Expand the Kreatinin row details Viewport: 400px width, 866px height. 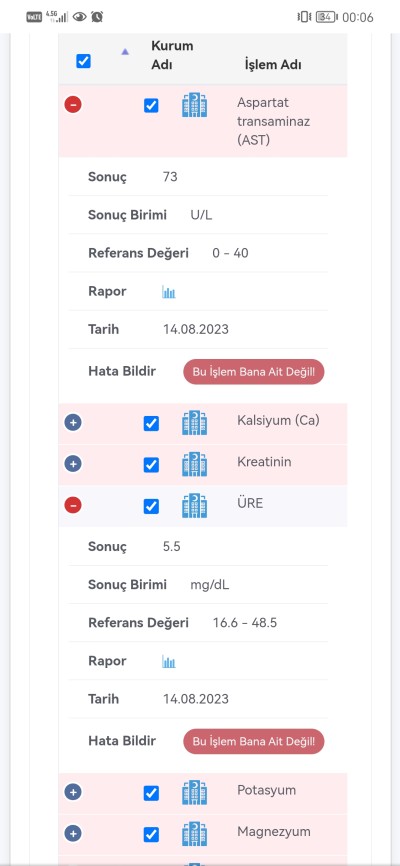[73, 464]
